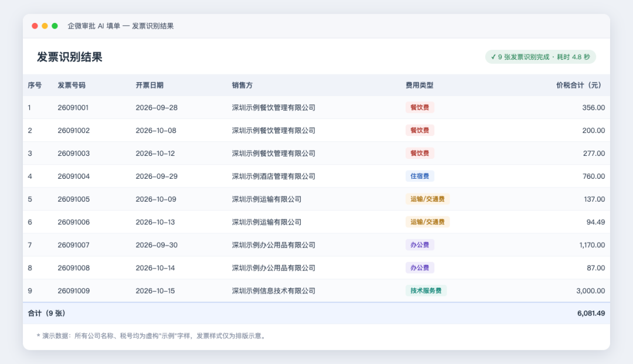Click the 发票识别结果 page heading
Screen dimensions: 633x364
coord(69,57)
